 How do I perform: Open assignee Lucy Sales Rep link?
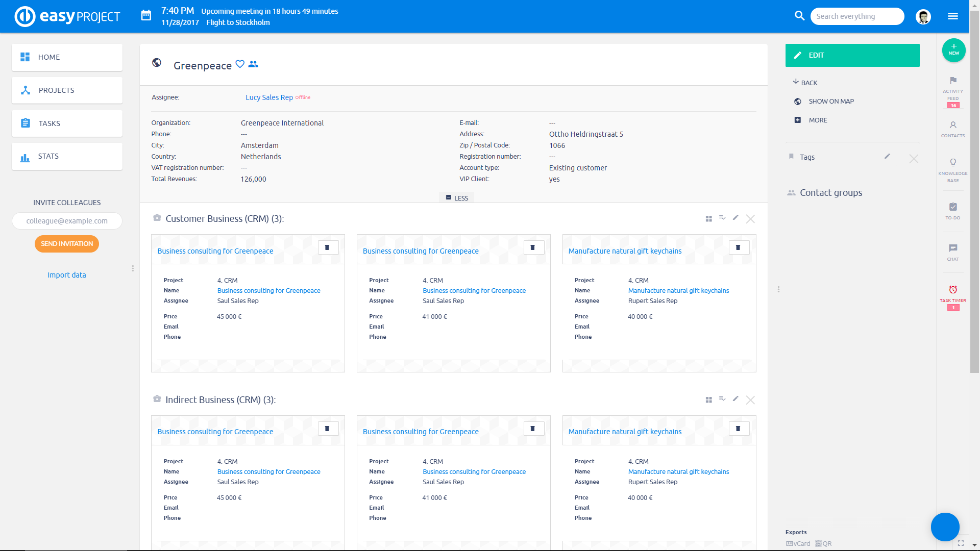click(269, 97)
